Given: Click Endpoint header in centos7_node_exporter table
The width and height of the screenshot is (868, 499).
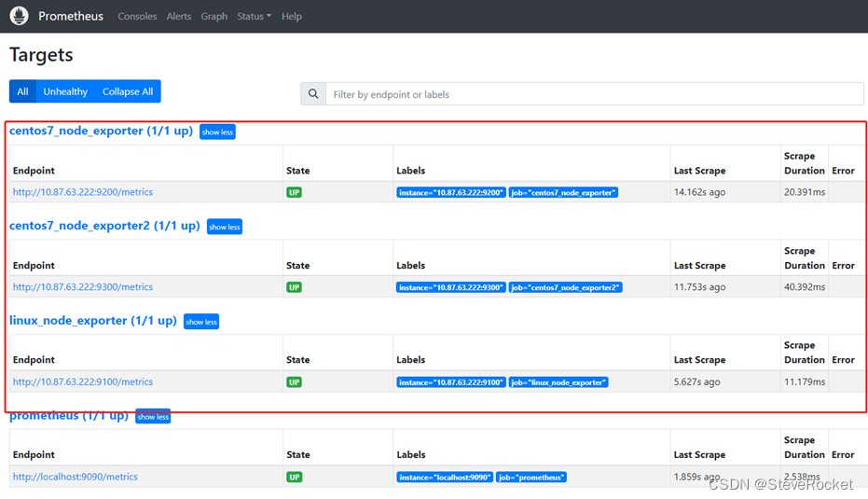Looking at the screenshot, I should coord(34,171).
